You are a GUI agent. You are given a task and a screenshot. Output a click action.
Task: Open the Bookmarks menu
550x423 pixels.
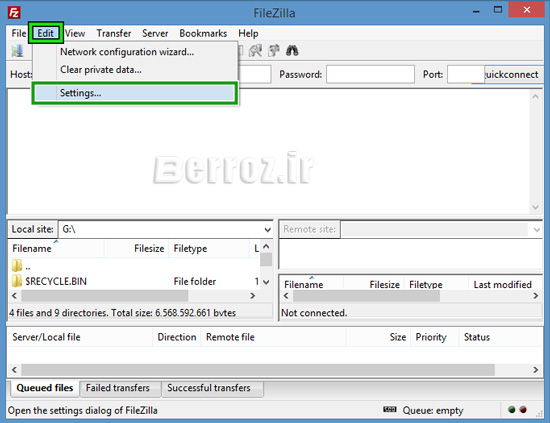203,33
